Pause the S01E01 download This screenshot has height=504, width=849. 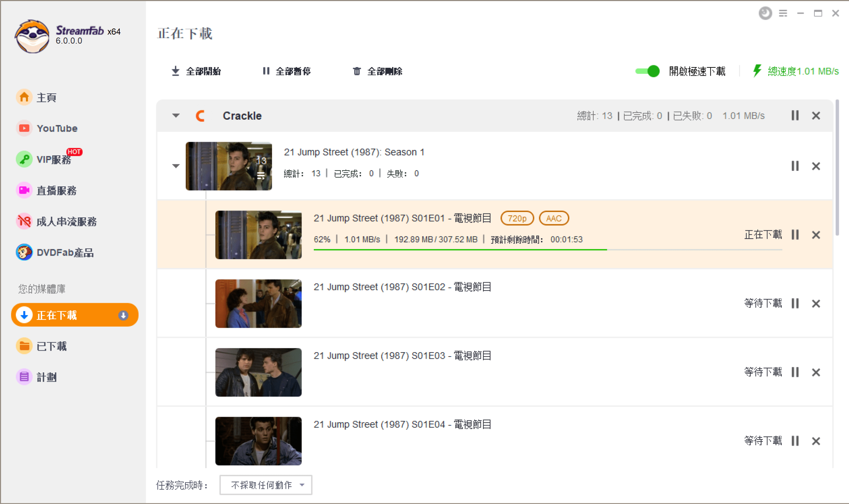coord(795,235)
